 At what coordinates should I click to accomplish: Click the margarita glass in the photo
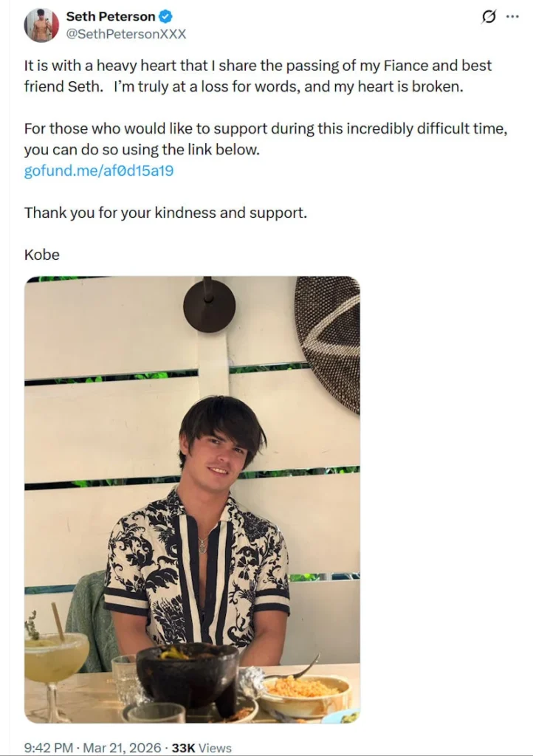pos(55,659)
